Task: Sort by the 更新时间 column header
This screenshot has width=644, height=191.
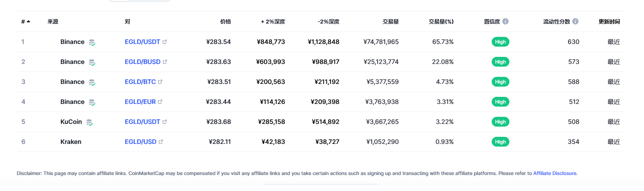Action: tap(609, 21)
